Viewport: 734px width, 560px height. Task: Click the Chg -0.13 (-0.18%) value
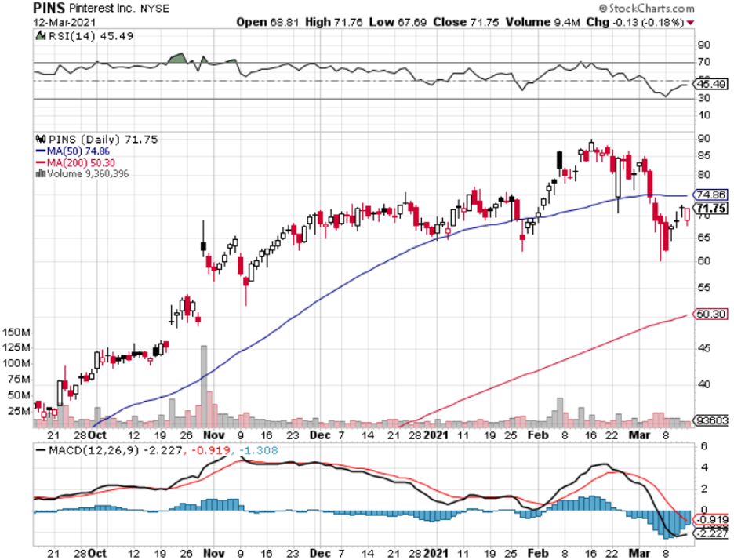click(634, 22)
